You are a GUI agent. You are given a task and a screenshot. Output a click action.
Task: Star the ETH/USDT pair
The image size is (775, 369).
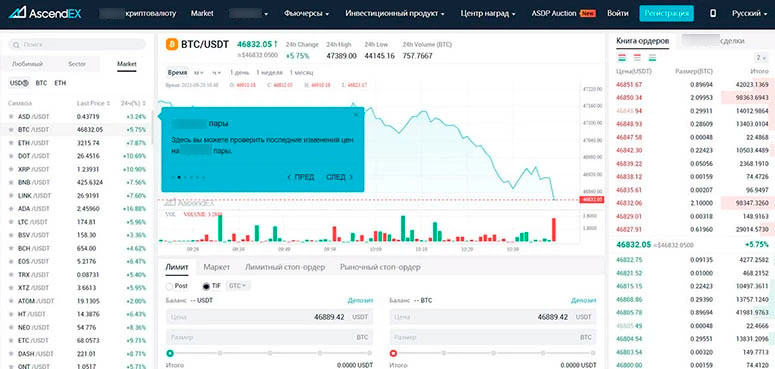coord(11,143)
